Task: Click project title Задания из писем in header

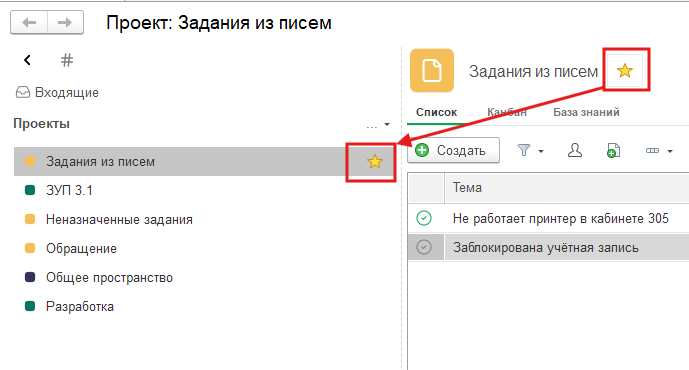Action: pos(533,71)
